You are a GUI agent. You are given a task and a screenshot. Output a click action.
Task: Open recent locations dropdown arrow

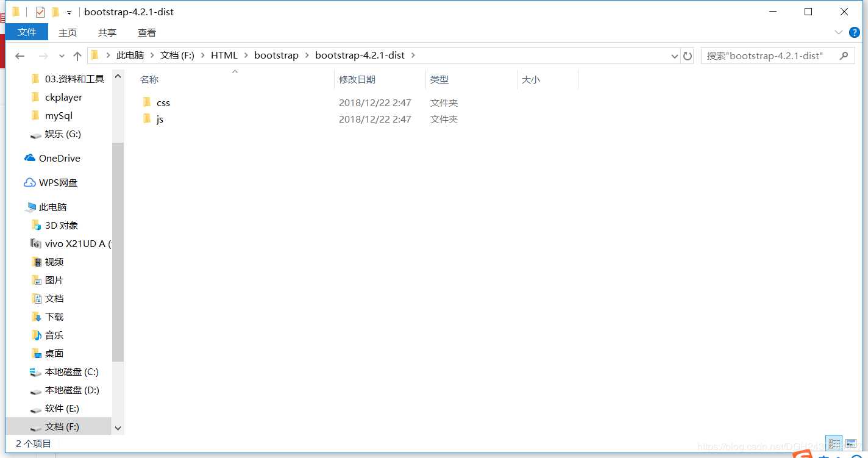point(62,56)
